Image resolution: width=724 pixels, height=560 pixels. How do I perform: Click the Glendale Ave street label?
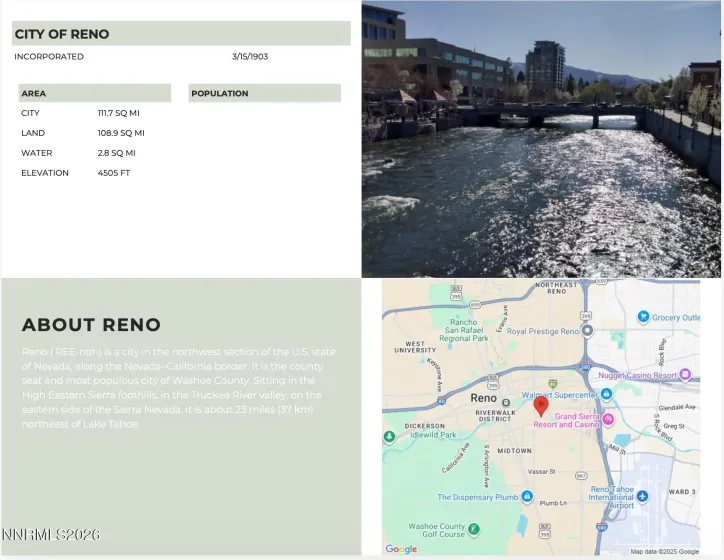pyautogui.click(x=676, y=407)
